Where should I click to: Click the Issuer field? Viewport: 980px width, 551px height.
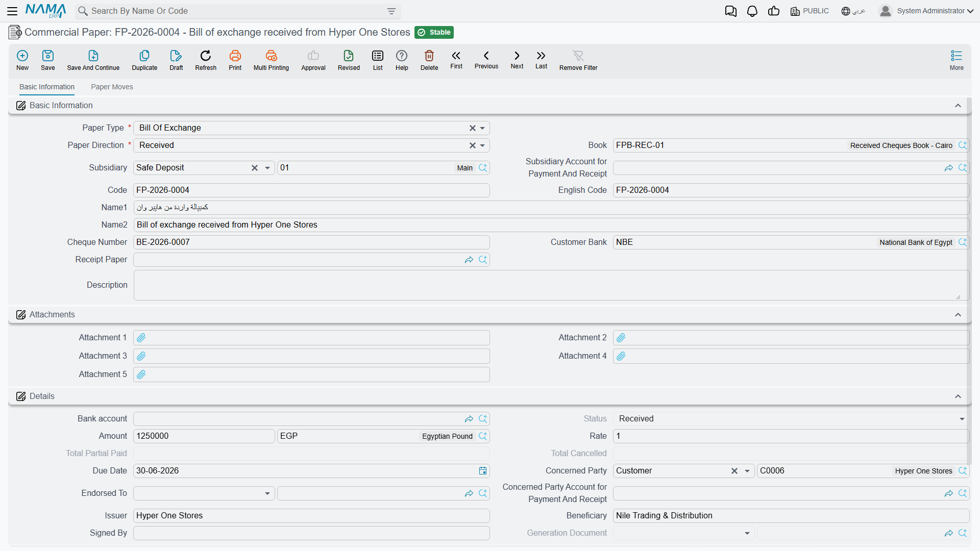pos(311,516)
